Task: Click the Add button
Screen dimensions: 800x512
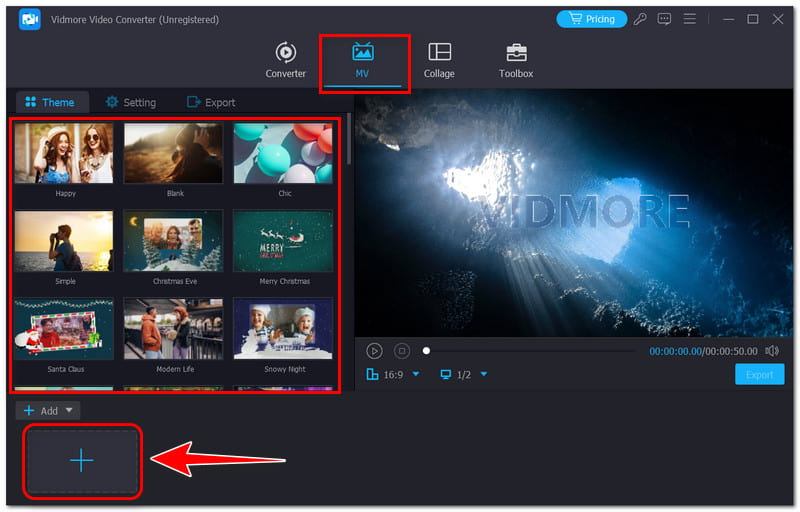Action: point(41,411)
